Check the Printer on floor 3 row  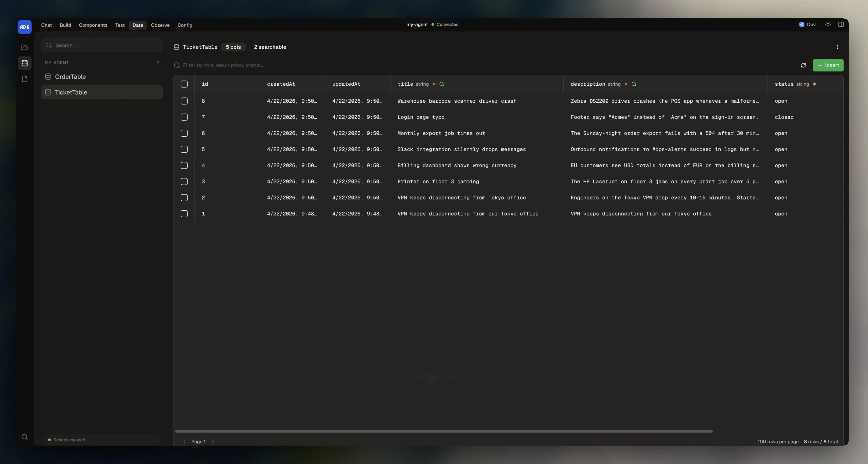pyautogui.click(x=184, y=182)
